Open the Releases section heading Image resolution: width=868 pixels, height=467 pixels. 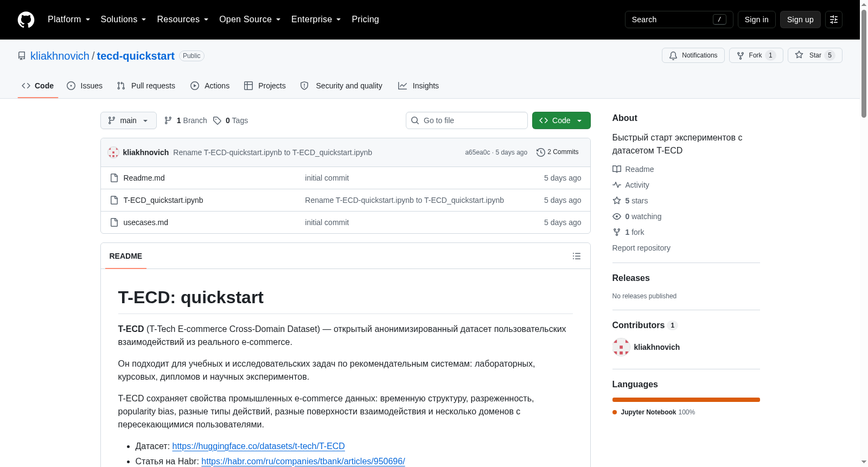tap(631, 278)
